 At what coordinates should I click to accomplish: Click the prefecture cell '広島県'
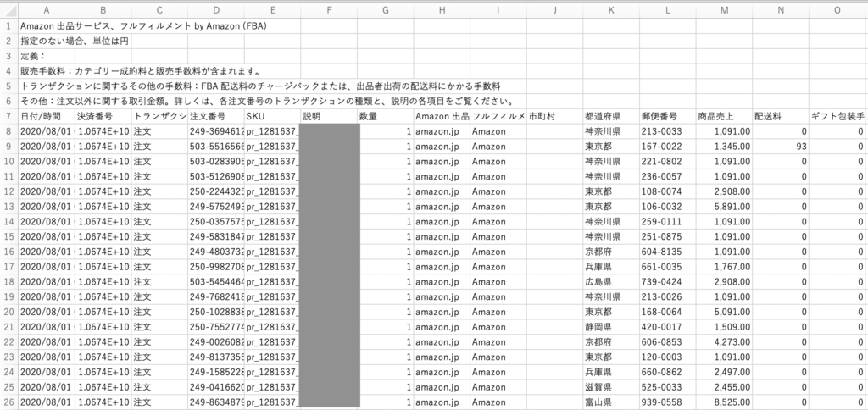pyautogui.click(x=611, y=282)
